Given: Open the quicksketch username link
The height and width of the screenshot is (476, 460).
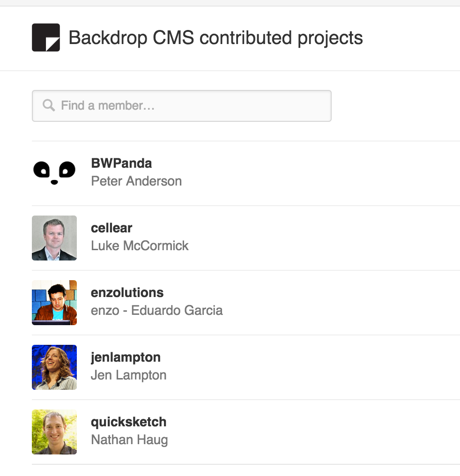Looking at the screenshot, I should [x=128, y=422].
